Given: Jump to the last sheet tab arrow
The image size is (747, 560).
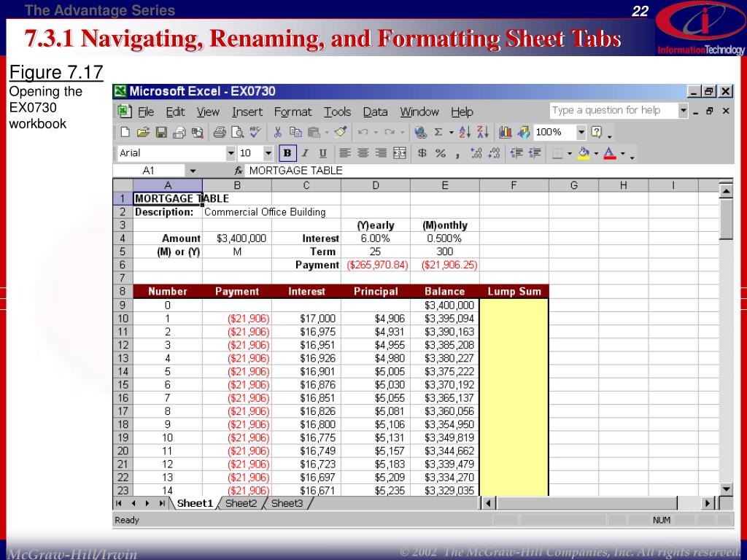Looking at the screenshot, I should 162,503.
